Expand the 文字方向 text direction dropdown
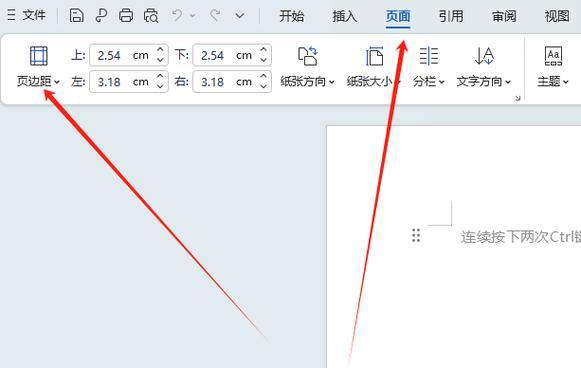The height and width of the screenshot is (368, 581). (x=484, y=82)
